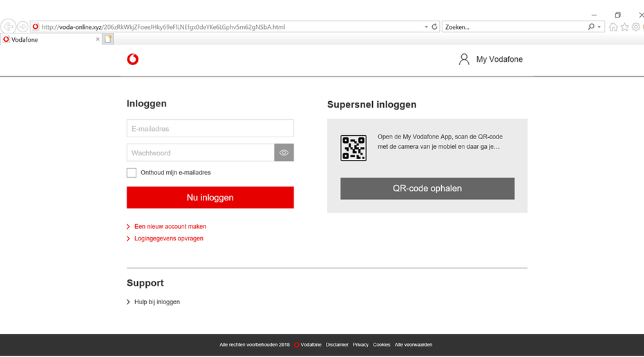The width and height of the screenshot is (644, 357).
Task: Select the Vodafone tab
Action: 52,39
